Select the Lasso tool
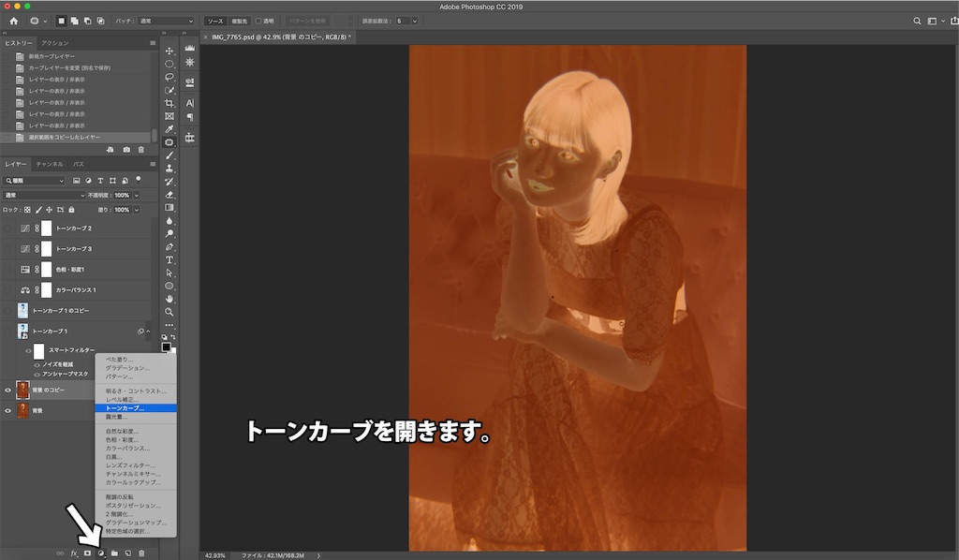Viewport: 959px width, 560px height. [x=170, y=75]
